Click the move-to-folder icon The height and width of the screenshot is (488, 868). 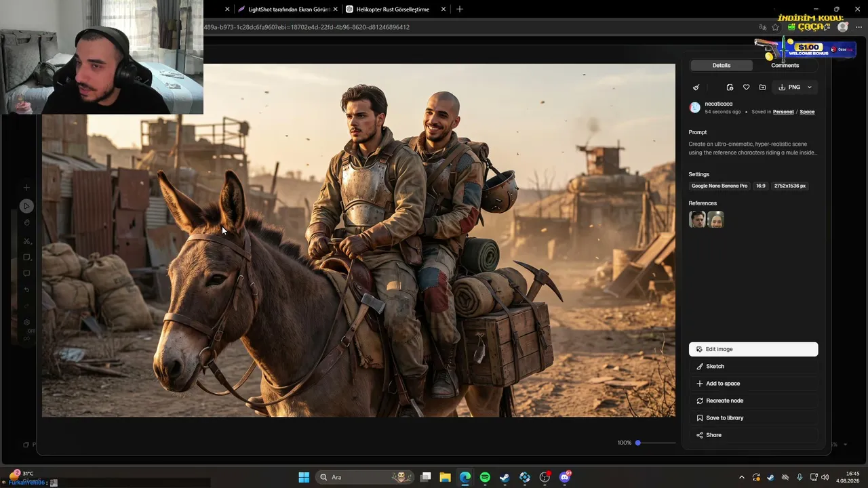[x=762, y=87]
